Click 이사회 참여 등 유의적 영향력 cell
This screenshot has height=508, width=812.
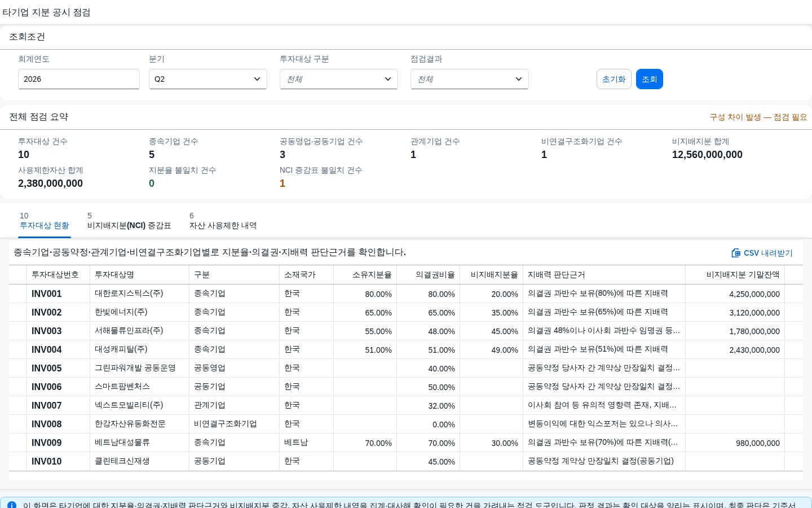[x=604, y=405]
